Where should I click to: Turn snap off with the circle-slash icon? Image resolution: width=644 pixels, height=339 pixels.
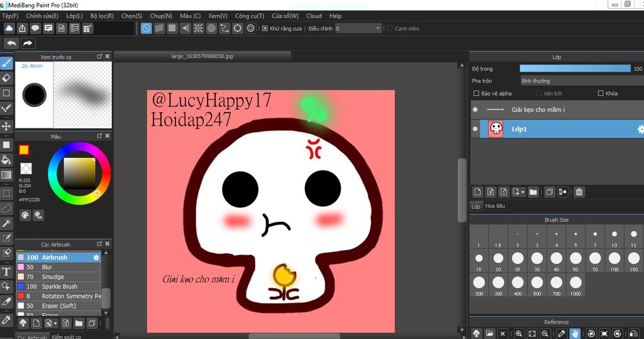coord(146,28)
